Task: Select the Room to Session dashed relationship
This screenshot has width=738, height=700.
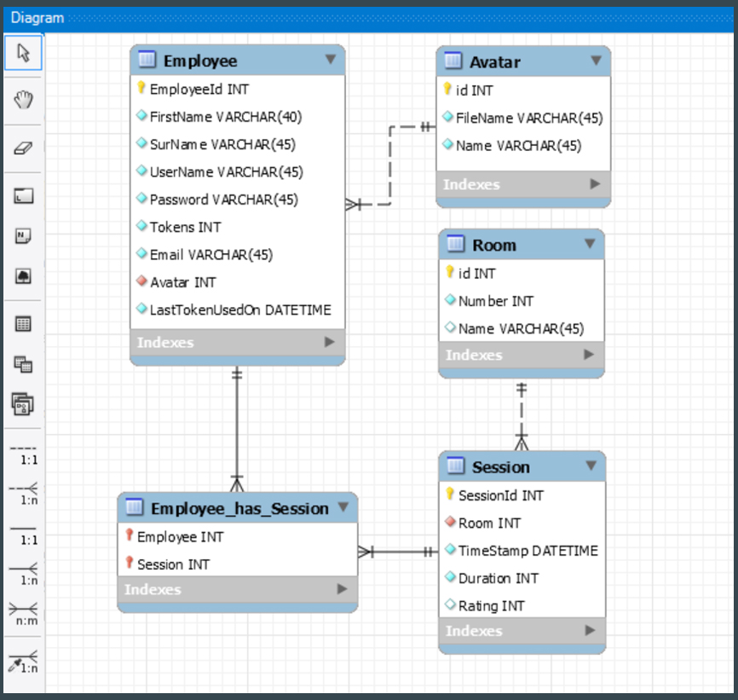Action: point(522,415)
